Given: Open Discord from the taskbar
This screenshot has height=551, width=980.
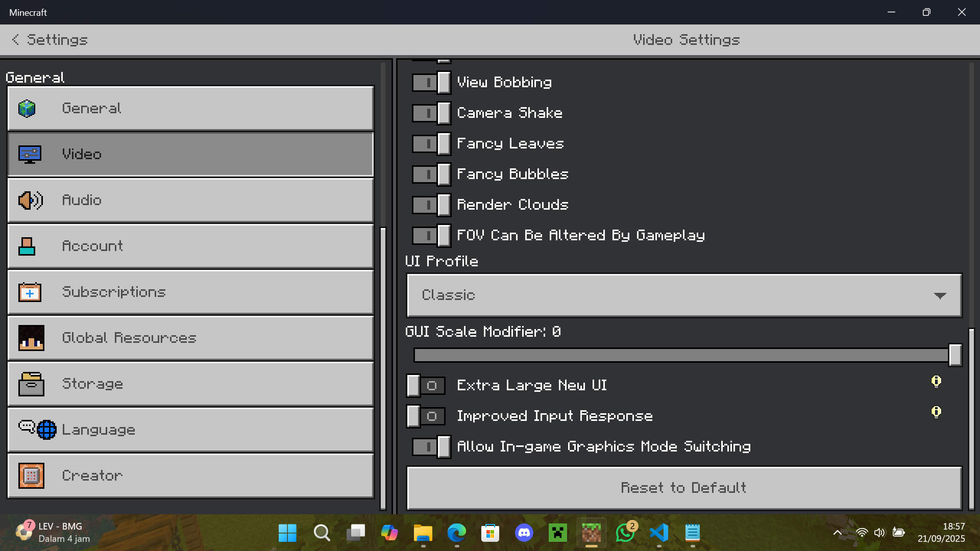Looking at the screenshot, I should click(x=524, y=533).
